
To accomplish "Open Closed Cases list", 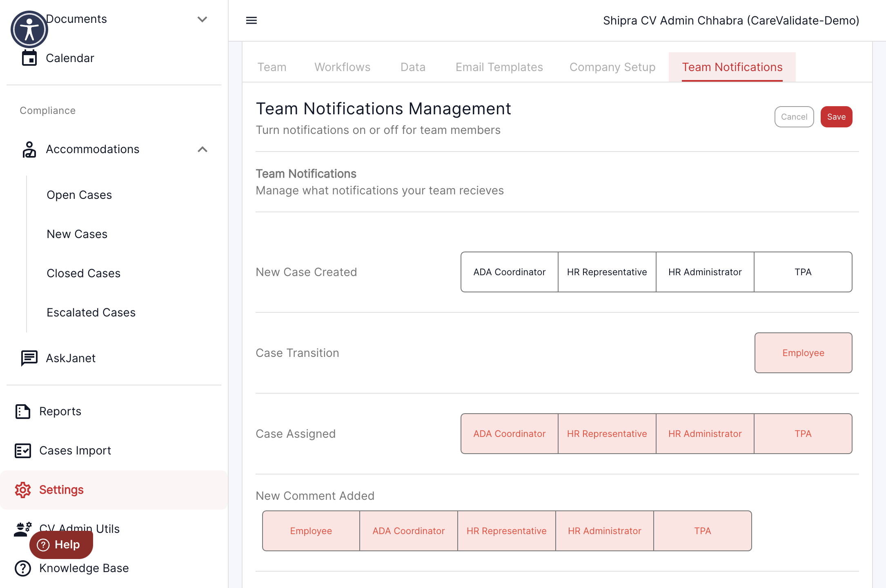I will point(84,273).
